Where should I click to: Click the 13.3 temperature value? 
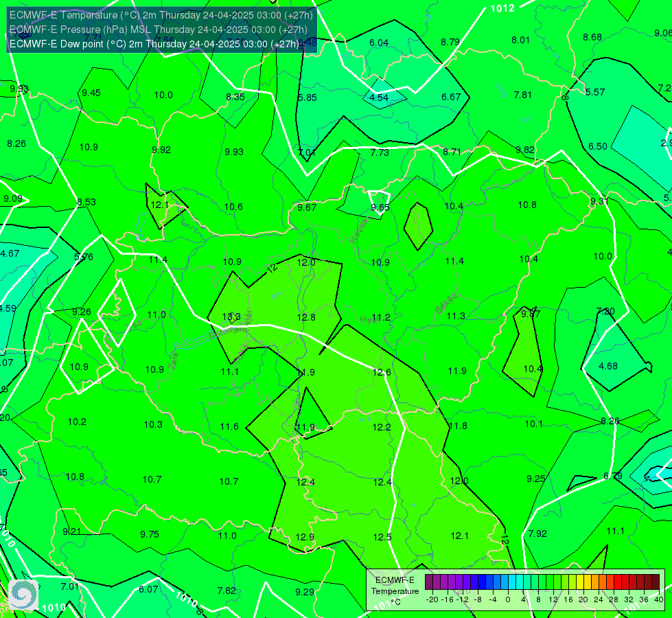tap(231, 317)
